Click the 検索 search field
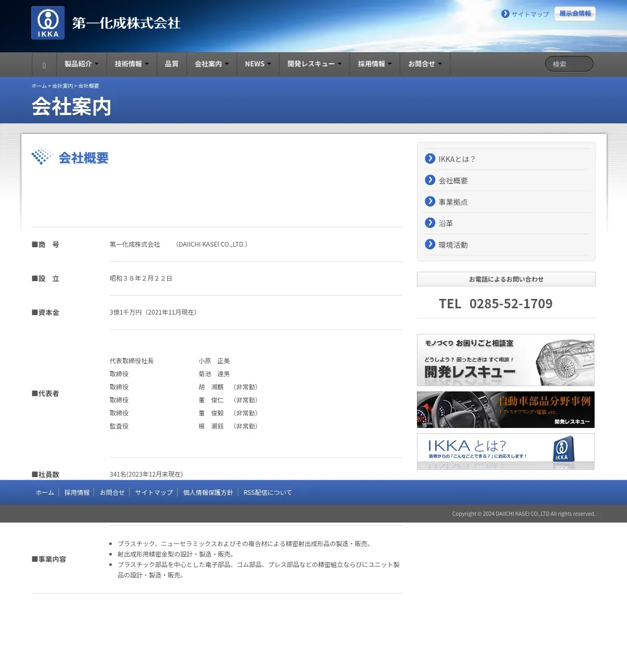The image size is (627, 672). (x=569, y=64)
